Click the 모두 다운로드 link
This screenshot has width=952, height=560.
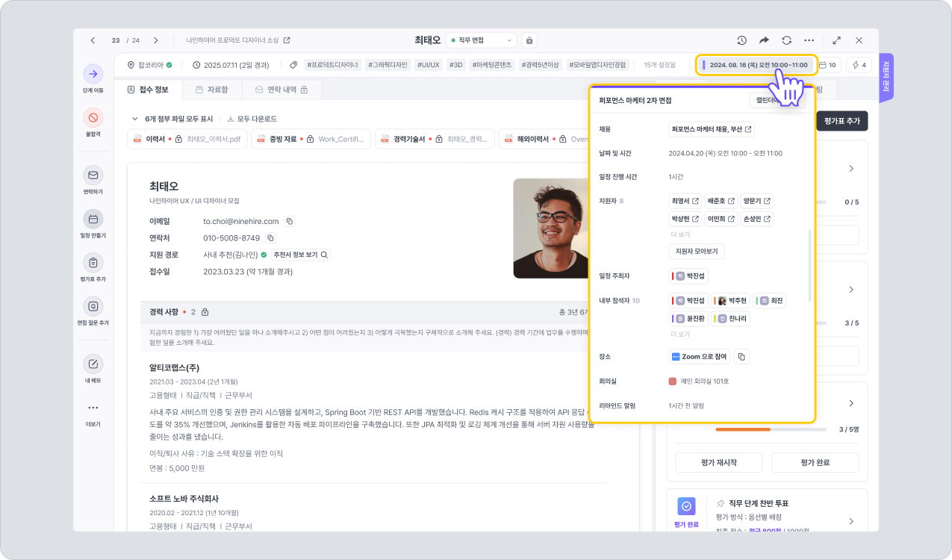(252, 119)
